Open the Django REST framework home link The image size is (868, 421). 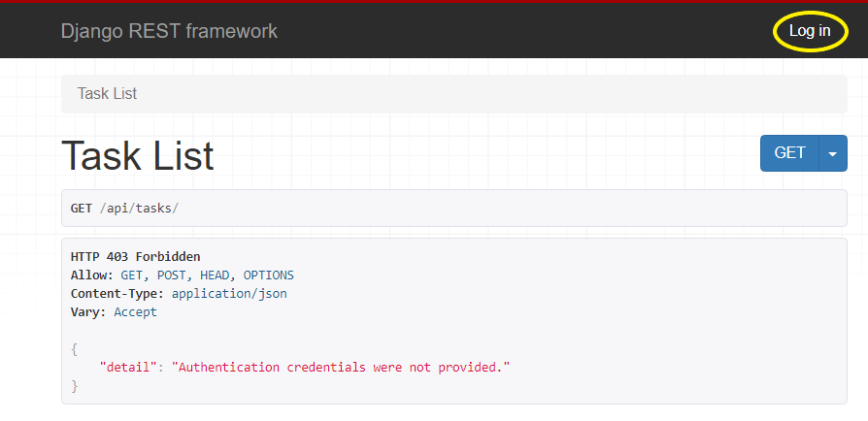point(169,32)
